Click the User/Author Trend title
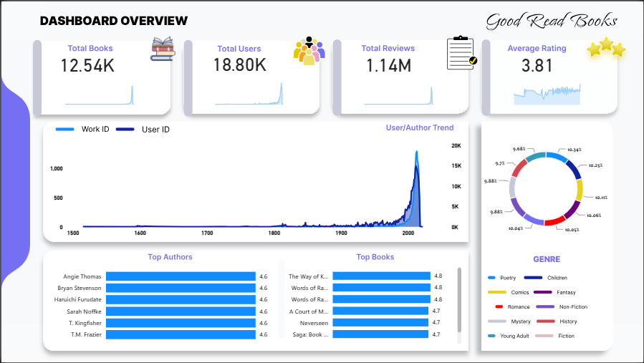 pyautogui.click(x=420, y=127)
